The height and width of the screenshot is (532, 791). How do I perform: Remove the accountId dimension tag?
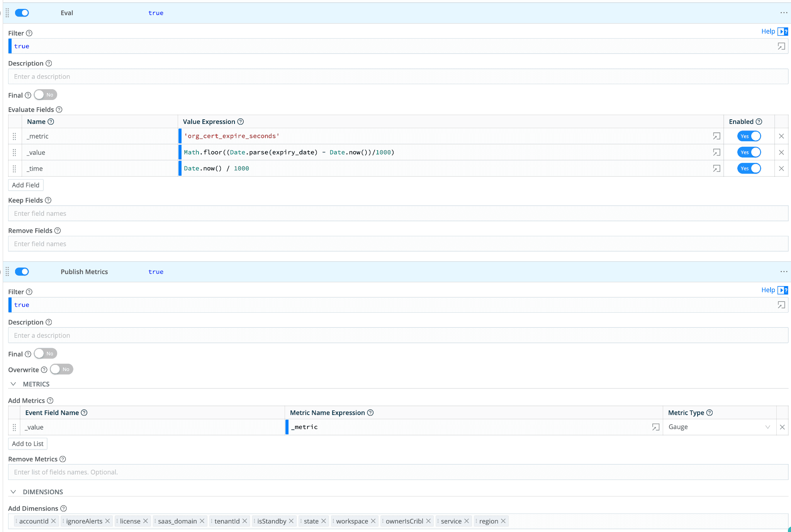coord(54,521)
